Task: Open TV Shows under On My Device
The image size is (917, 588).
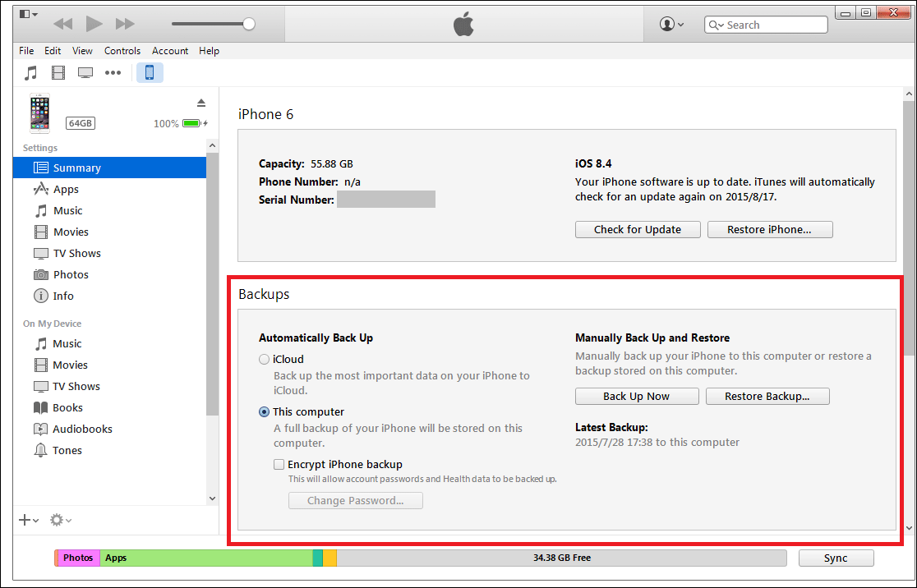Action: coord(109,386)
